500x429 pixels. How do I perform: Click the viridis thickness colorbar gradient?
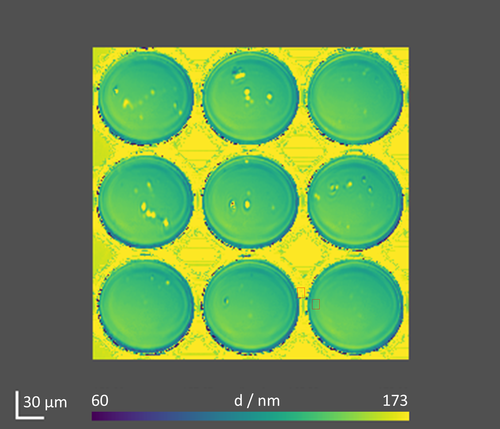pyautogui.click(x=251, y=416)
